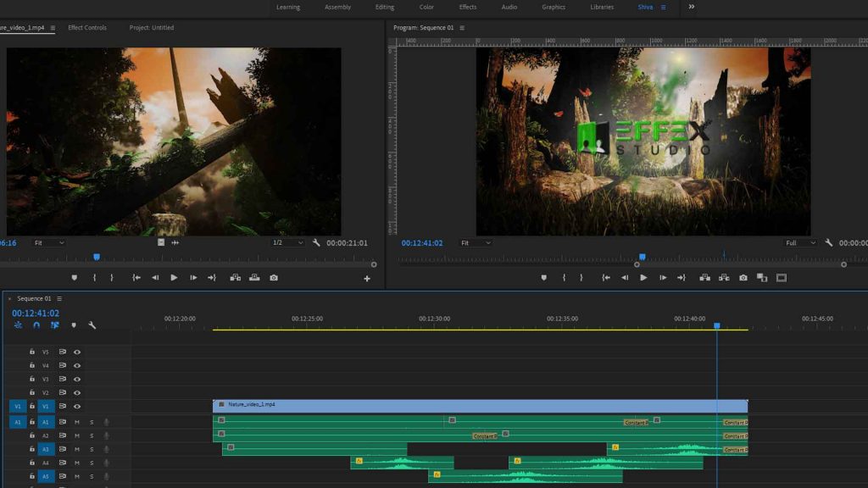868x488 pixels.
Task: Toggle insert sequences as nests icon
Action: tap(19, 325)
